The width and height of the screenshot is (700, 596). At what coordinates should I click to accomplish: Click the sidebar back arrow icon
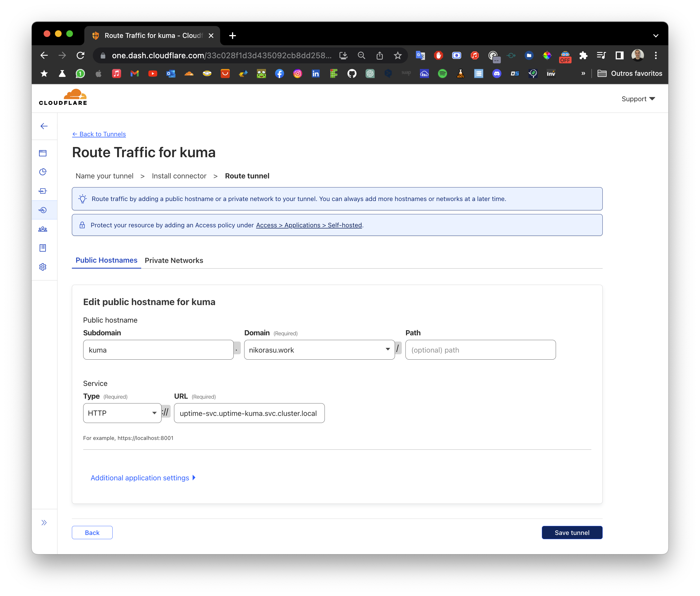tap(44, 126)
